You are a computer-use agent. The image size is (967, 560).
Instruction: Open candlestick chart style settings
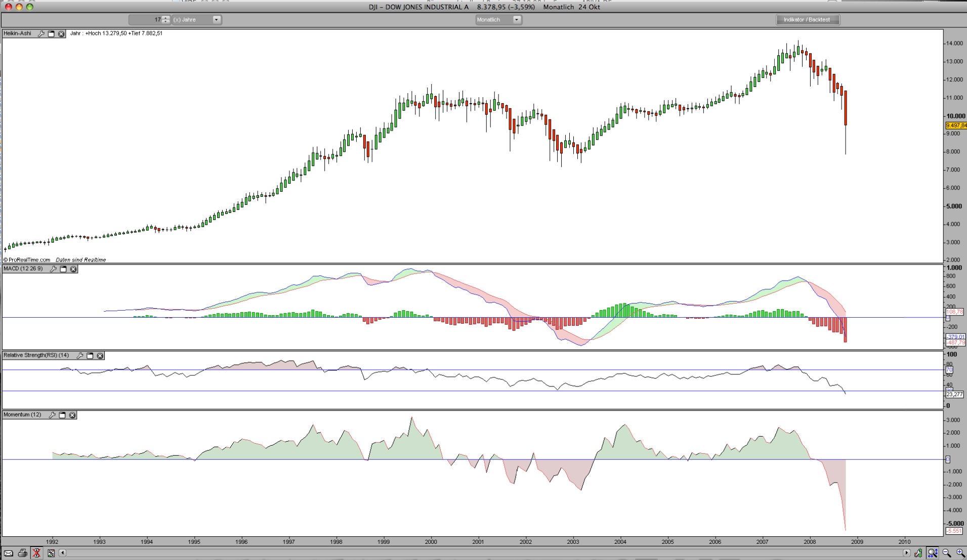(x=918, y=553)
